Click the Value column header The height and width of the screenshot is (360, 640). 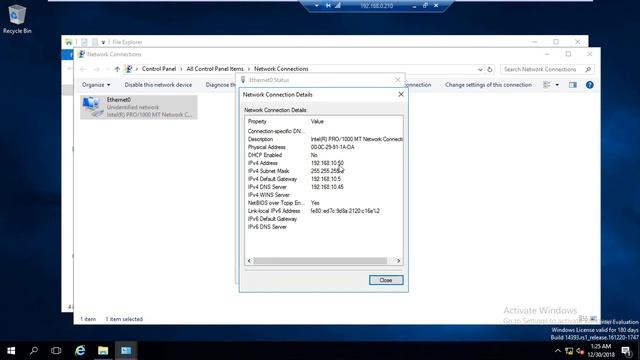317,122
